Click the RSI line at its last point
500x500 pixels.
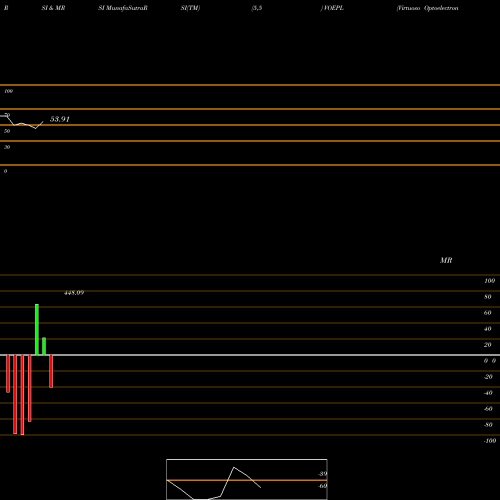(43, 122)
